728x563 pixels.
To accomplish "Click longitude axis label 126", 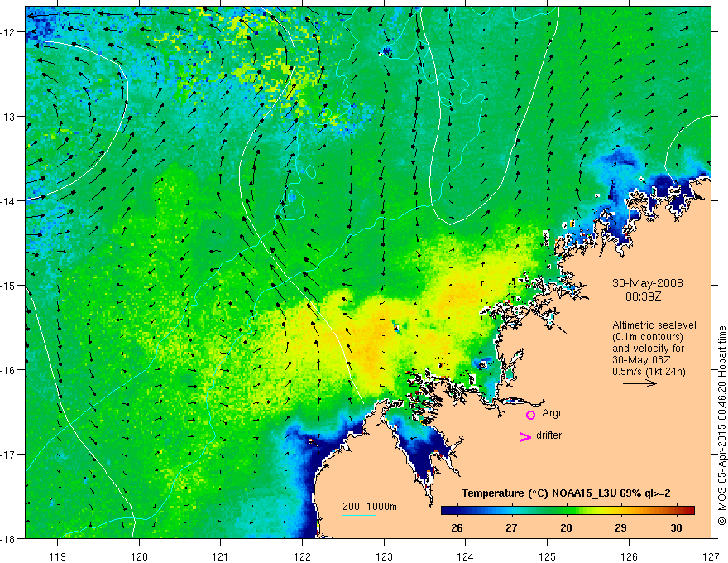I will point(629,556).
